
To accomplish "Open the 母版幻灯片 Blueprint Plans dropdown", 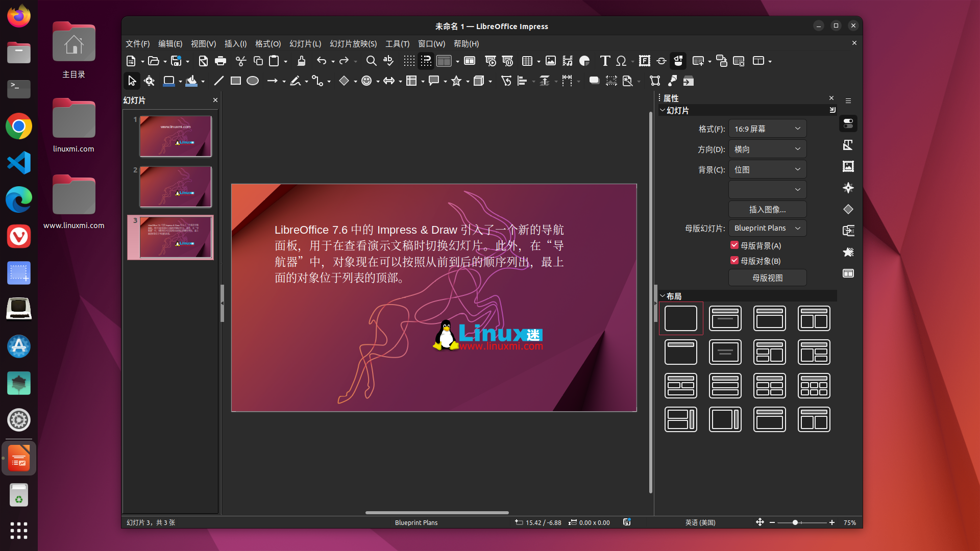I will [x=767, y=228].
